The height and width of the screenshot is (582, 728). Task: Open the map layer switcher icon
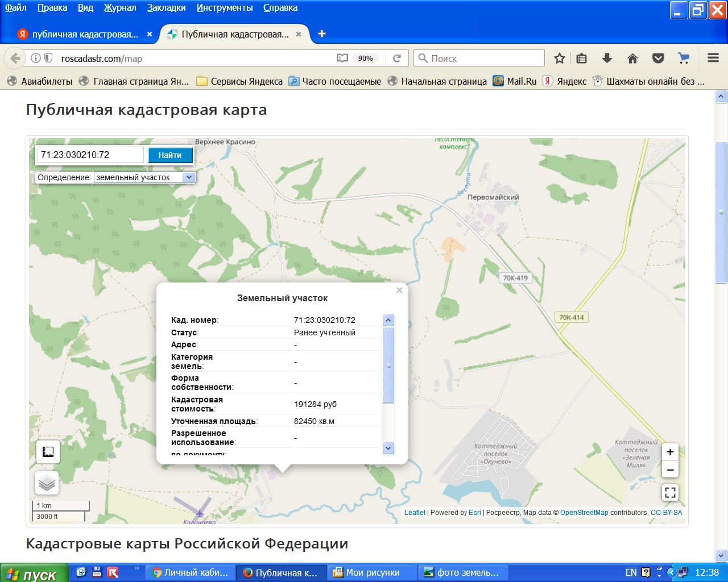tap(47, 483)
